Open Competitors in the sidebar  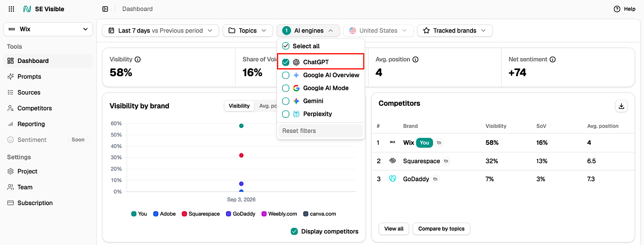(x=48, y=108)
